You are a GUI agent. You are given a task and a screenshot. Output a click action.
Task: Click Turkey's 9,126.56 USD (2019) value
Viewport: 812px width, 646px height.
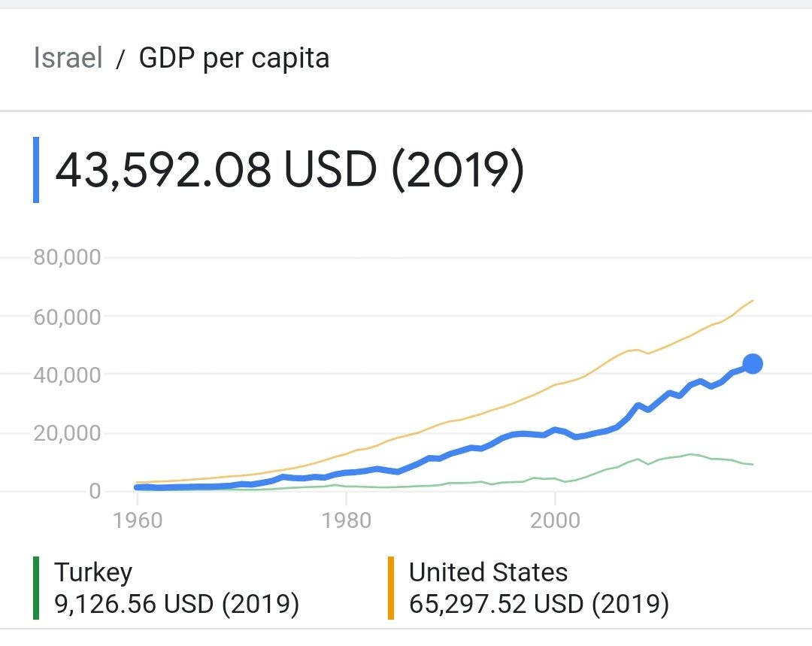coord(177,603)
